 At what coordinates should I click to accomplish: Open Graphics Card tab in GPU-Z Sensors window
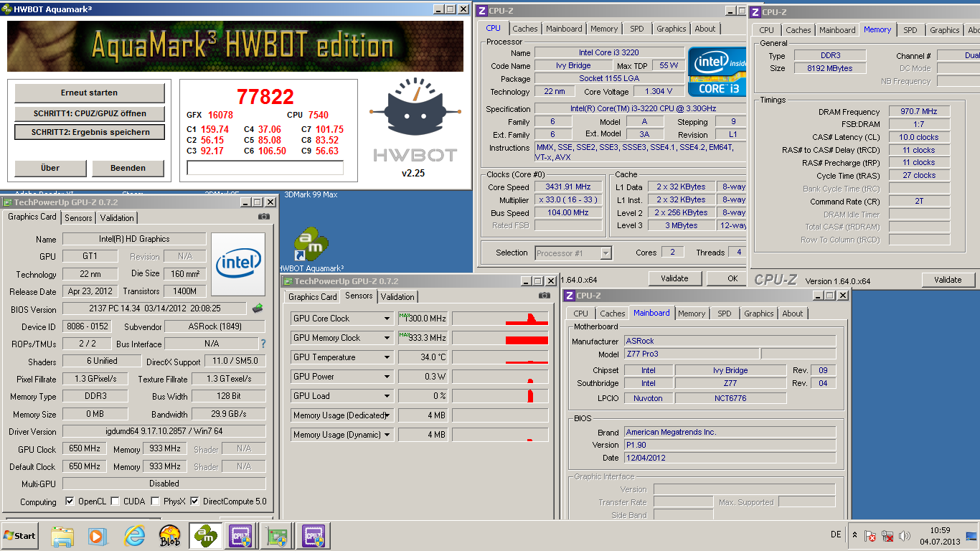313,297
